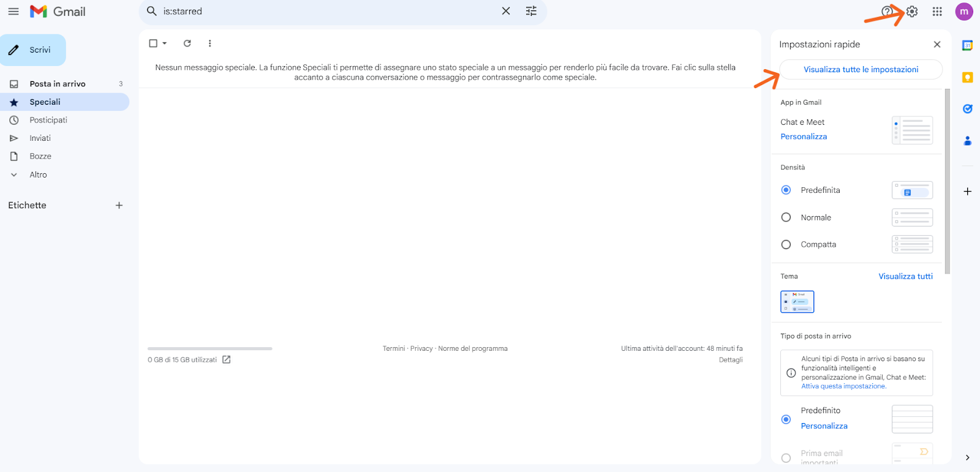
Task: Close the Impostazioni rapide panel
Action: click(937, 44)
